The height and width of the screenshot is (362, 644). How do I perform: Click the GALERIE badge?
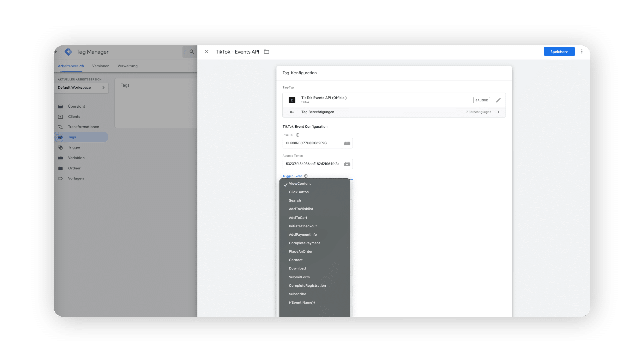pos(482,100)
